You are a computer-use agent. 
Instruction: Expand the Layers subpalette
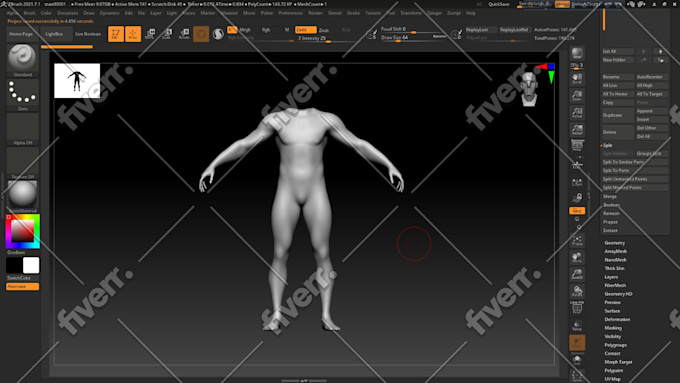(611, 277)
